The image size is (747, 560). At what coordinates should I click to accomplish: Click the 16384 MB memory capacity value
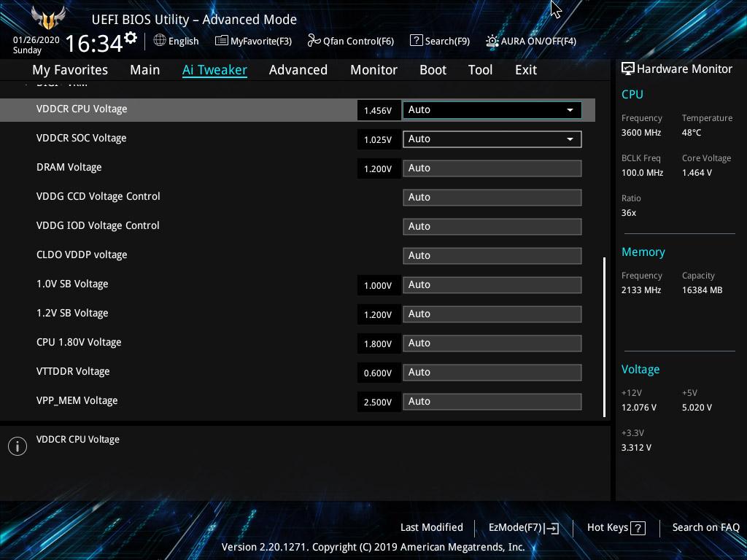click(703, 290)
